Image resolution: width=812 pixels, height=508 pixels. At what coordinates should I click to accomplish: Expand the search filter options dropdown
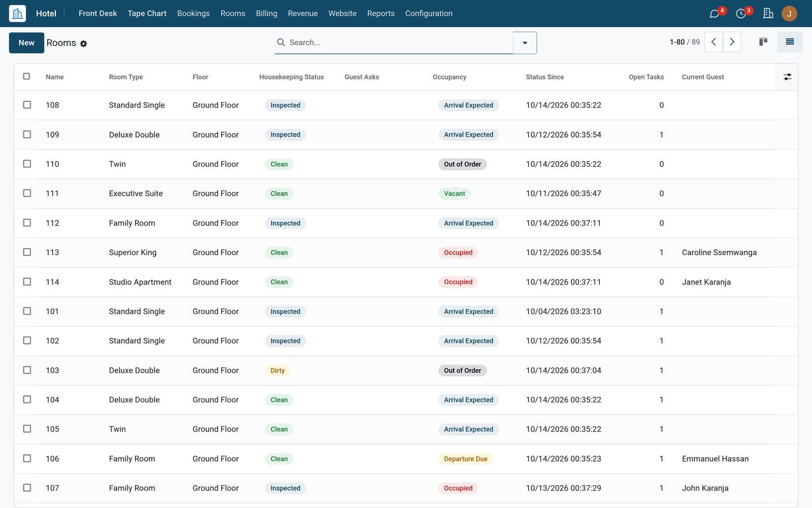525,43
